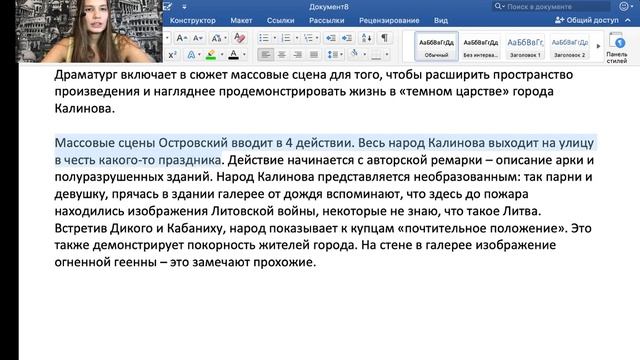Start a bulleted list
The image size is (640, 360).
coord(264,38)
